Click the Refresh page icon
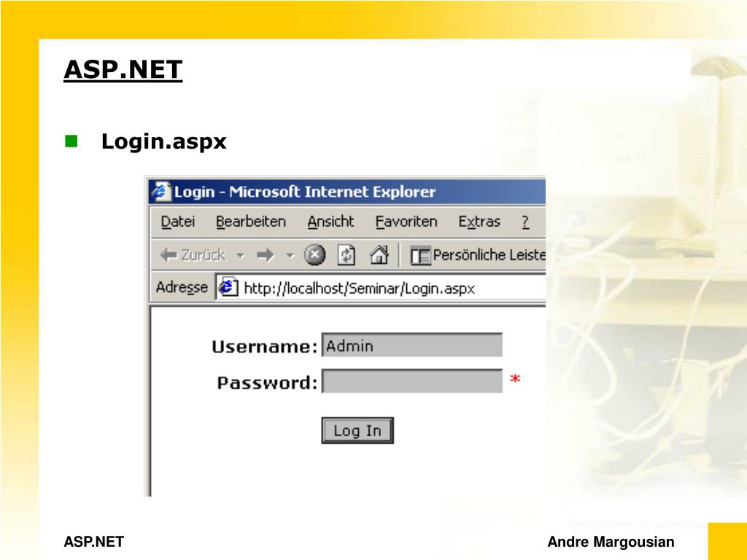747x560 pixels. pyautogui.click(x=347, y=254)
